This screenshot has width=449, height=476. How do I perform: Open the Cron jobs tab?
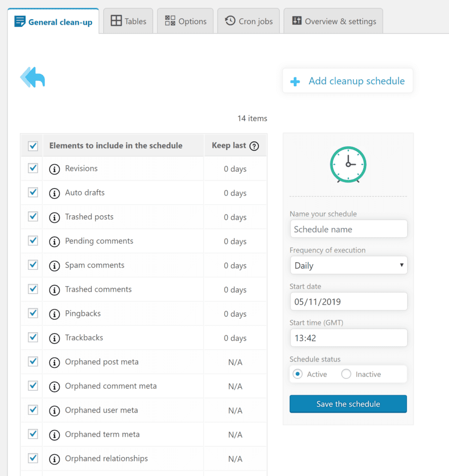249,21
